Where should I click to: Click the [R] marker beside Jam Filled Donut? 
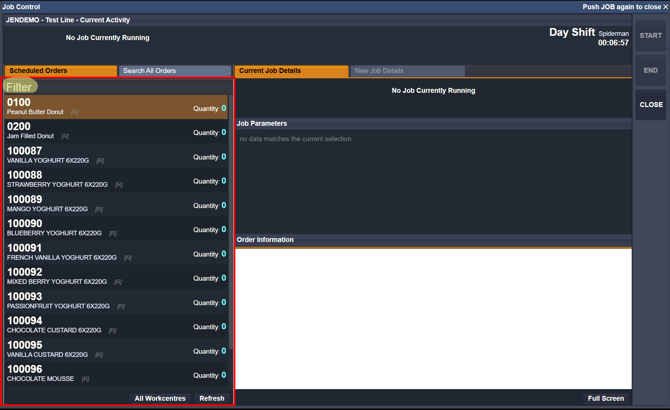(x=65, y=136)
